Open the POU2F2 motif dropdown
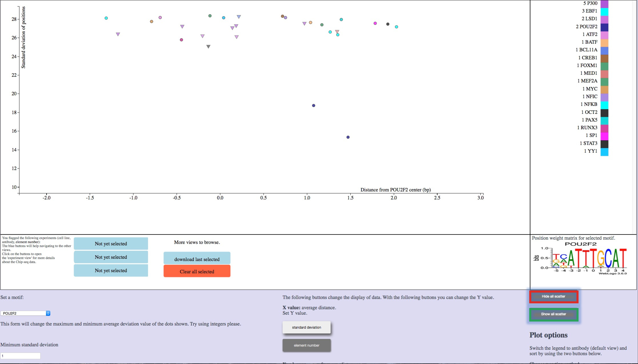Viewport: 638px width, 364px height. pos(25,313)
